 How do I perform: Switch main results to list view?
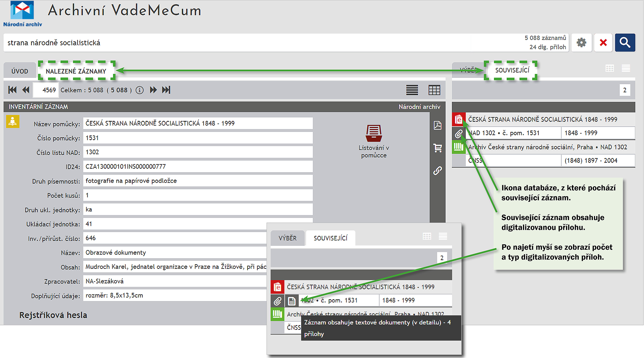pos(412,90)
